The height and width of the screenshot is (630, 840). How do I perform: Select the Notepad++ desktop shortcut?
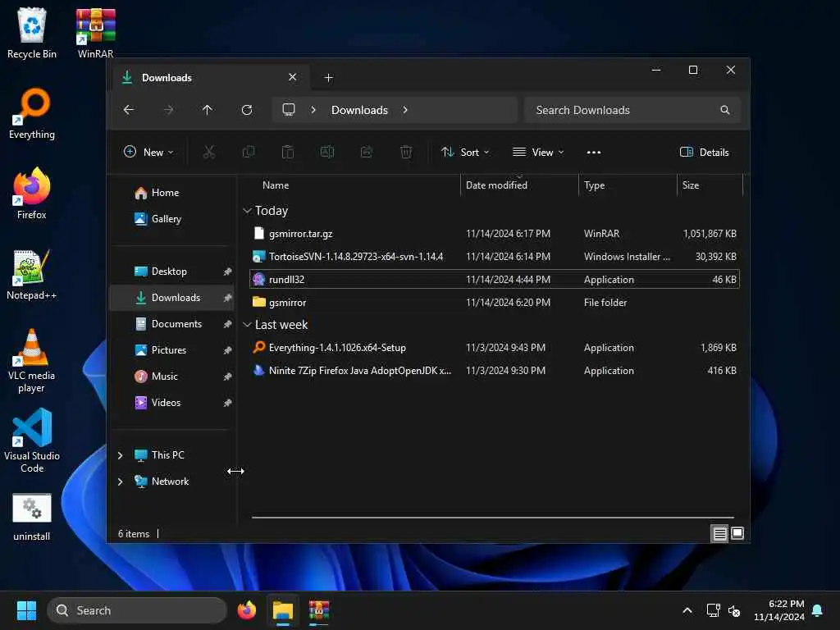point(32,274)
